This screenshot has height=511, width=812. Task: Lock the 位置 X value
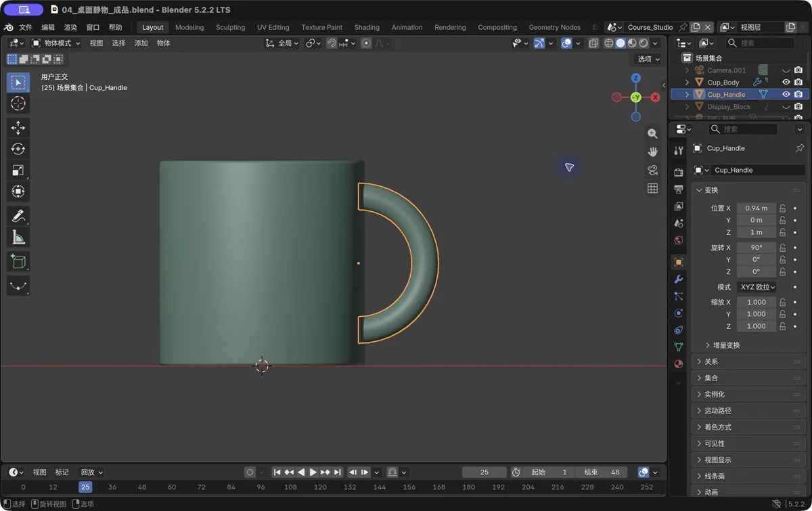point(783,208)
